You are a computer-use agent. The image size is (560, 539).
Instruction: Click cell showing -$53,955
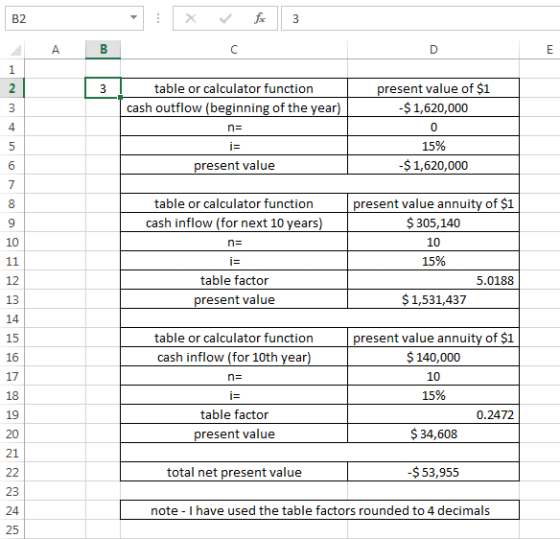point(433,472)
